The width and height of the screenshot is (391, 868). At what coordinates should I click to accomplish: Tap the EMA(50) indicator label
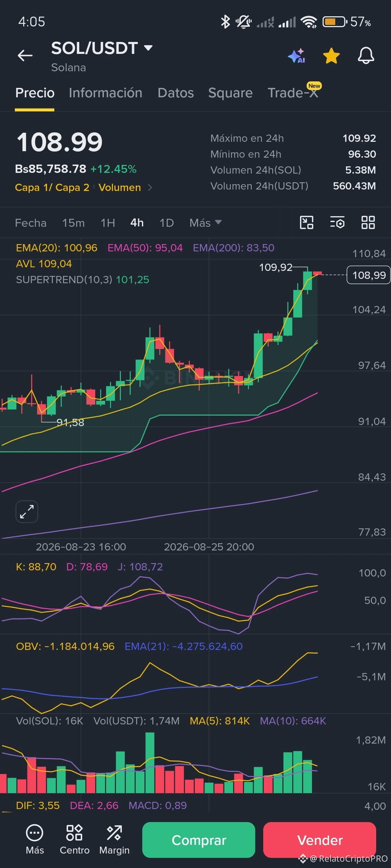click(x=145, y=248)
